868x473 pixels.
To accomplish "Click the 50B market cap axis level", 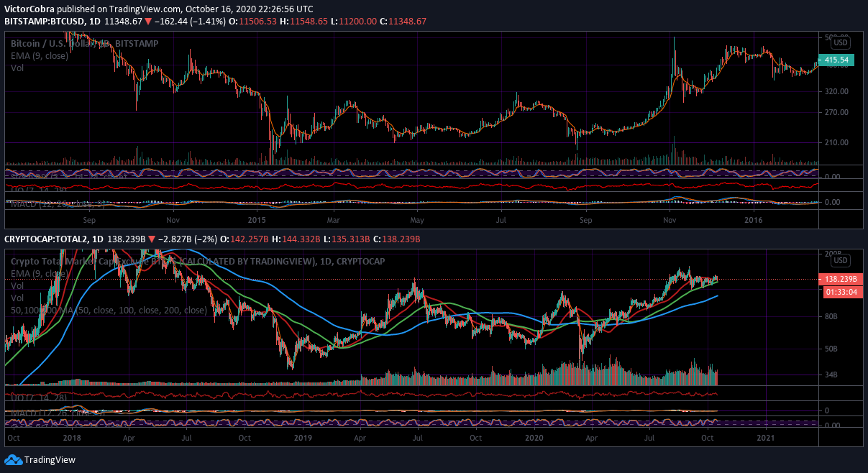I will [832, 349].
